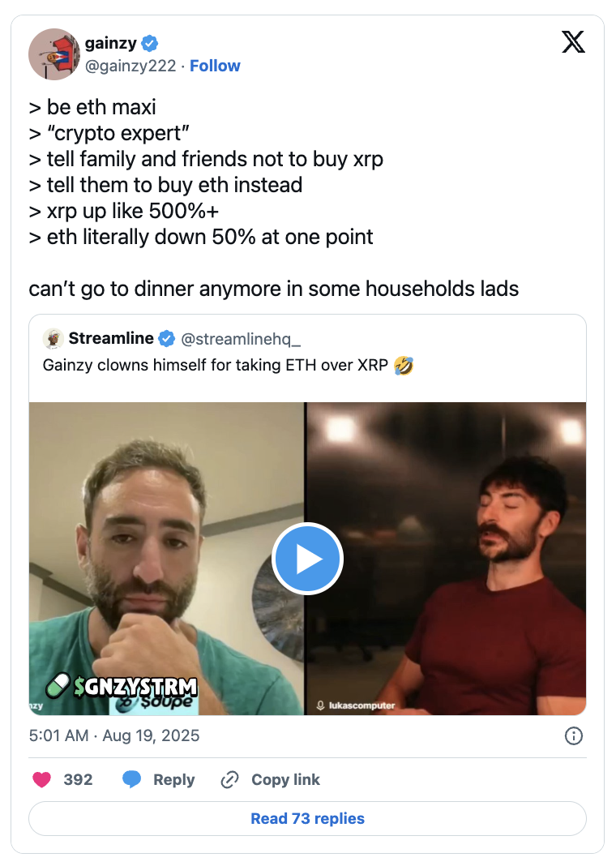Image resolution: width=616 pixels, height=866 pixels.
Task: Open the @streamlinehq_ handle
Action: pyautogui.click(x=241, y=339)
